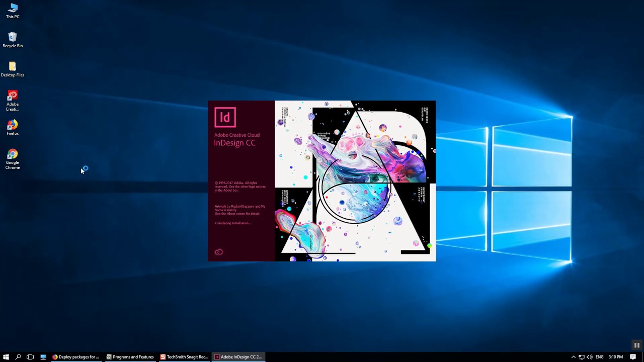Viewport: 644px width, 362px height.
Task: Click the 'Artwork by' credit text on splash
Action: point(240,210)
